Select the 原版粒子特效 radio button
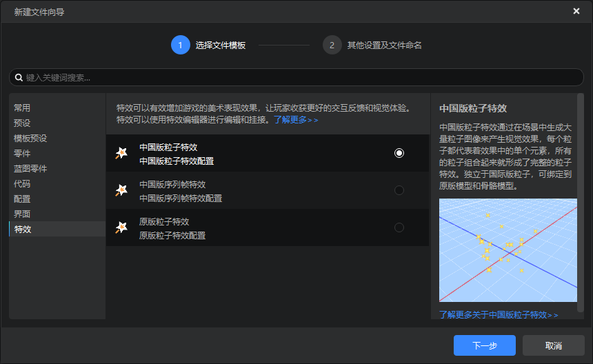 click(399, 228)
